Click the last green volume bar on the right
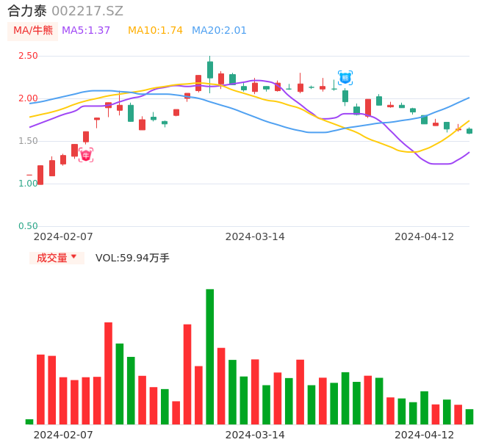 (469, 416)
